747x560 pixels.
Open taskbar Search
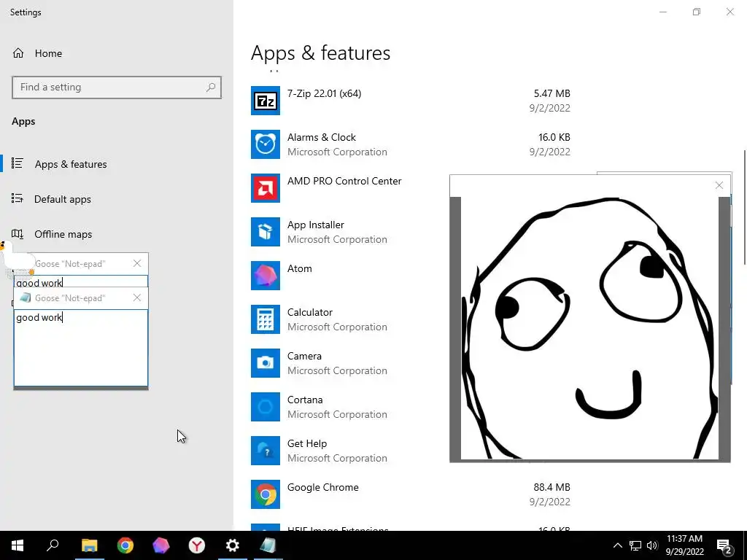(x=53, y=545)
